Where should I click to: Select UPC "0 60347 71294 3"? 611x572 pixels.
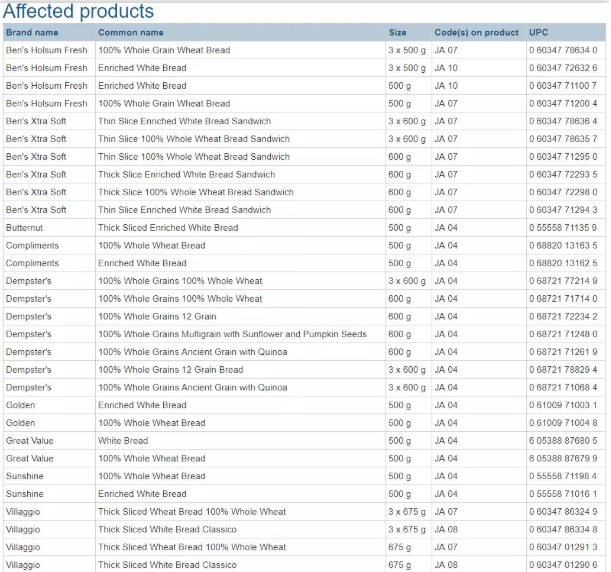[x=563, y=210]
